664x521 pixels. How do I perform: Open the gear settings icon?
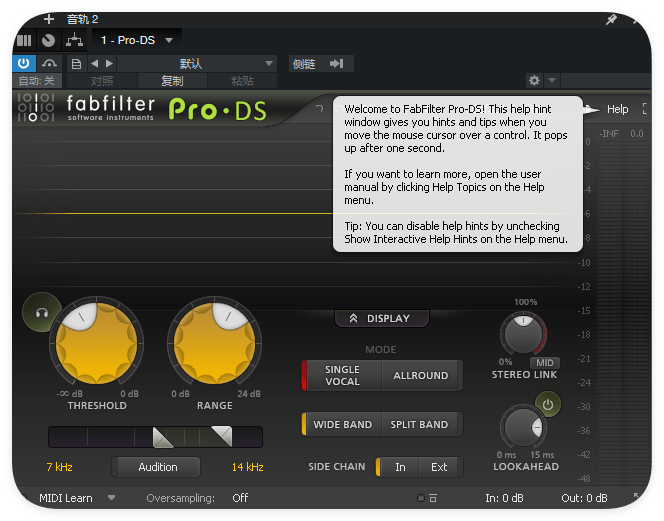(x=534, y=80)
